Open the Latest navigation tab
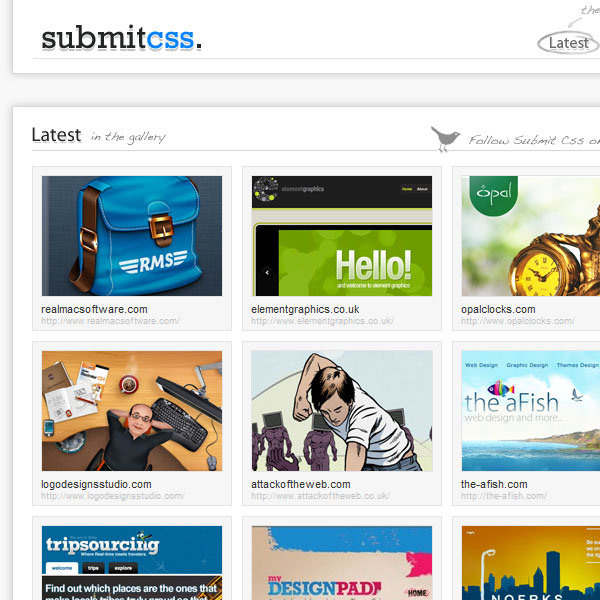600x600 pixels. click(x=568, y=42)
